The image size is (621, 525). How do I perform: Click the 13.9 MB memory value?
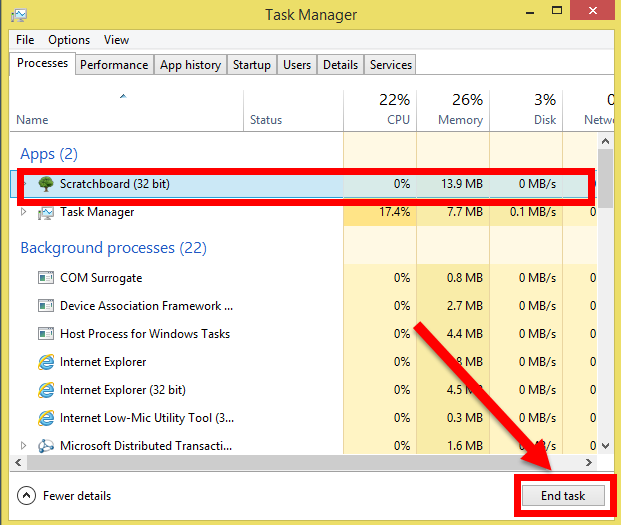[462, 184]
